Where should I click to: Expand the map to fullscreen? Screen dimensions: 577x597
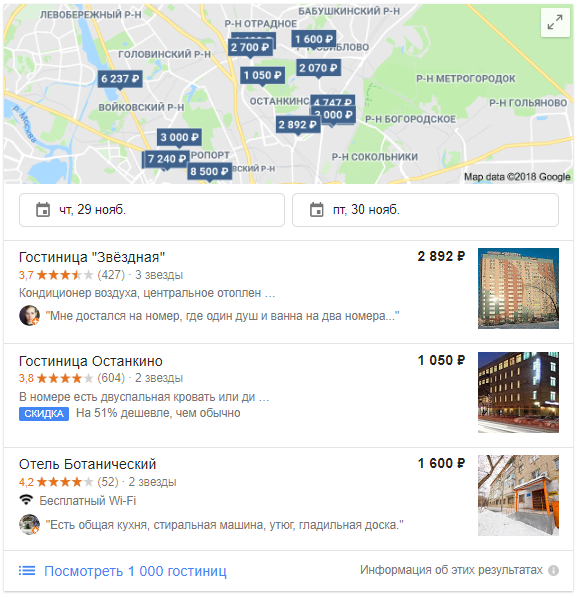pos(555,22)
